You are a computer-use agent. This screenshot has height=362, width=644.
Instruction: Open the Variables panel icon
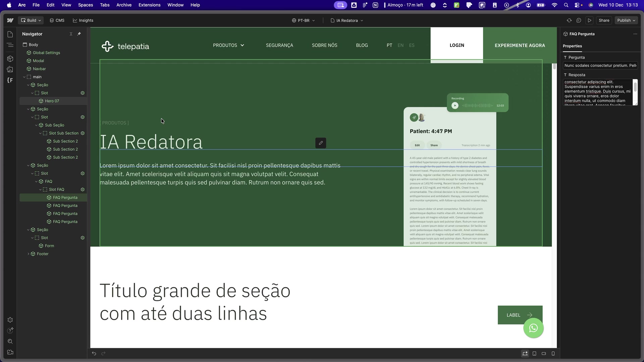10,80
